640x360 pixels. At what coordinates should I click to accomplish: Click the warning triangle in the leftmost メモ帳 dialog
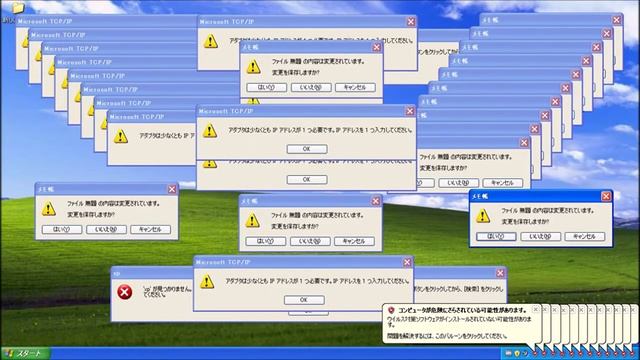click(49, 209)
